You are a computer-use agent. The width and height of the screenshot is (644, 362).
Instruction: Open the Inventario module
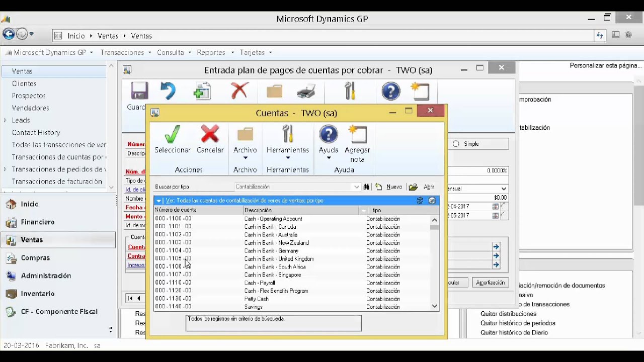click(37, 294)
